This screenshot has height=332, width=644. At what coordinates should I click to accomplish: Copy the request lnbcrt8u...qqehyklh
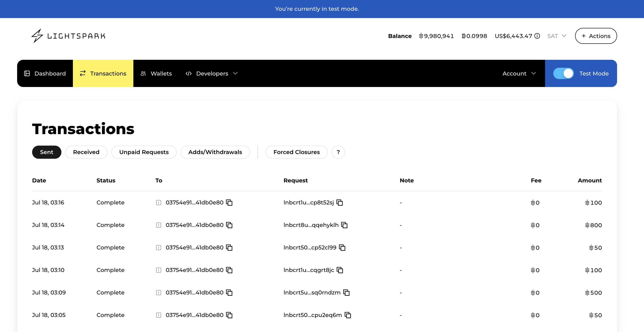click(344, 225)
